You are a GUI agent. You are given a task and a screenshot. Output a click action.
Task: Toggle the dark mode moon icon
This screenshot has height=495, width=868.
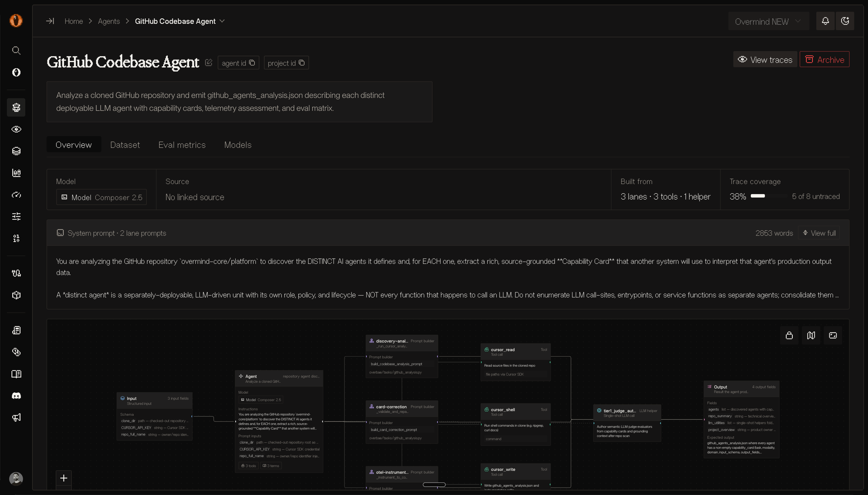click(x=845, y=21)
